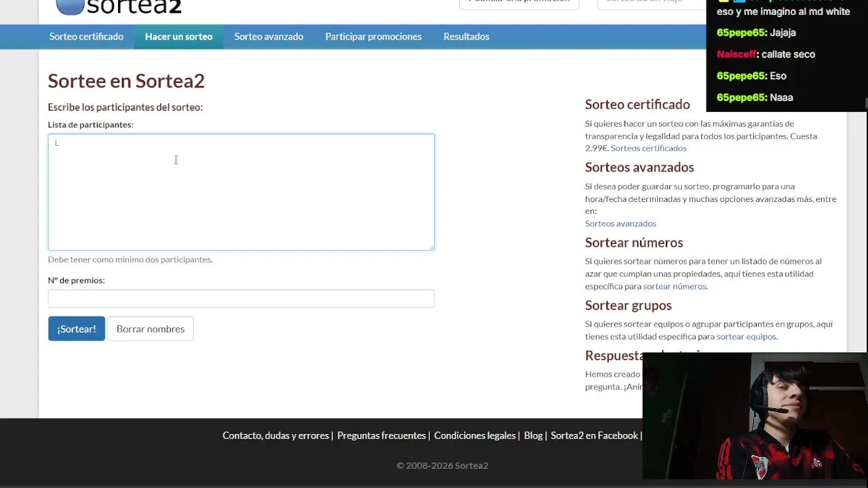868x488 pixels.
Task: Click the chat message 'Naaa'
Action: point(782,98)
